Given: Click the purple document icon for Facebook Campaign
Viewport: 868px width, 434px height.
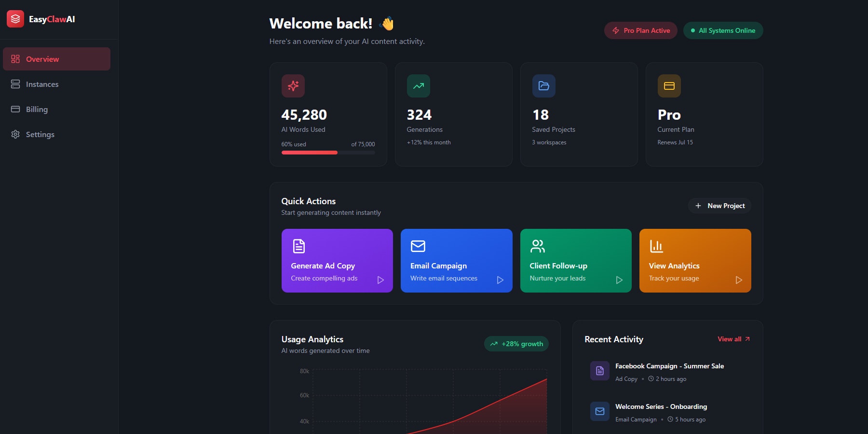Looking at the screenshot, I should tap(600, 371).
